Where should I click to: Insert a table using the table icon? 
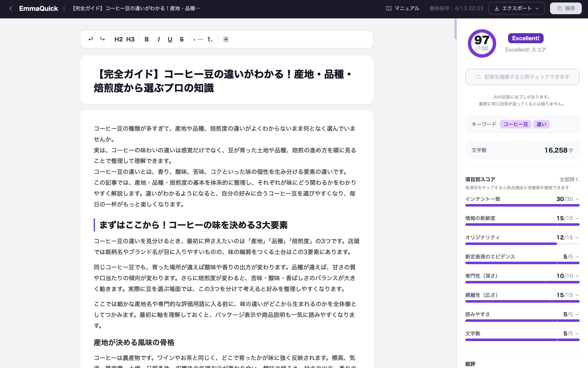click(x=226, y=39)
